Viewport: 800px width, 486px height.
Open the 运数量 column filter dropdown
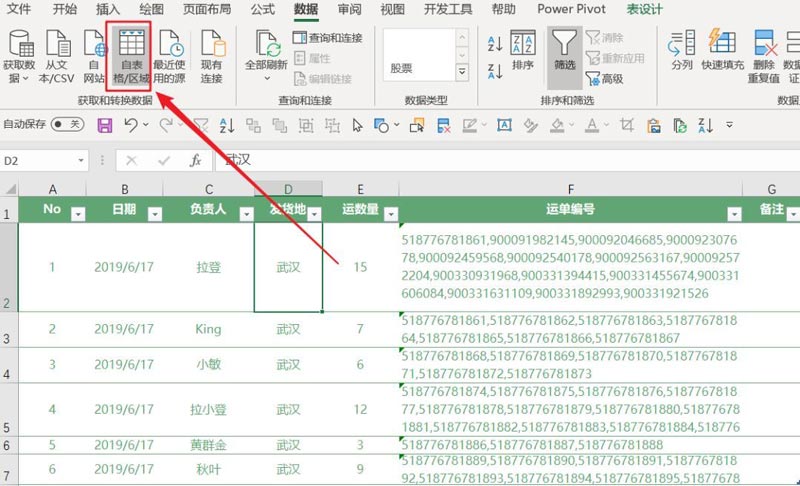[391, 214]
